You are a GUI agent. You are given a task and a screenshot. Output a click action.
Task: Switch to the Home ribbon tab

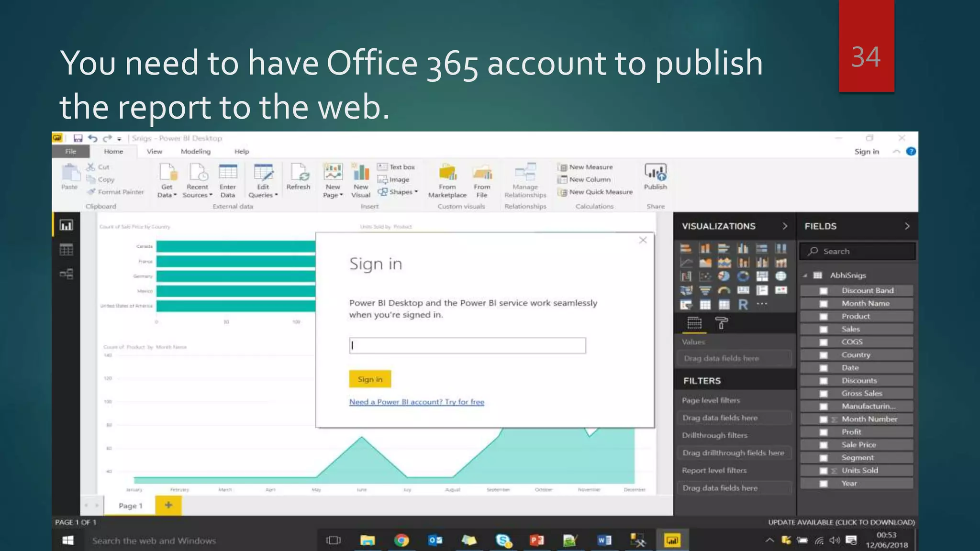point(113,151)
